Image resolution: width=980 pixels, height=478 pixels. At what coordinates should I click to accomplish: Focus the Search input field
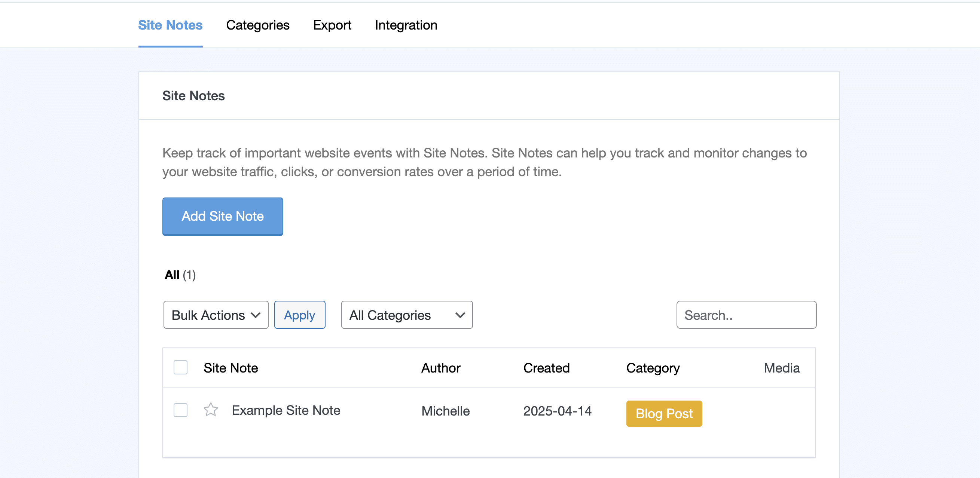[x=746, y=315]
